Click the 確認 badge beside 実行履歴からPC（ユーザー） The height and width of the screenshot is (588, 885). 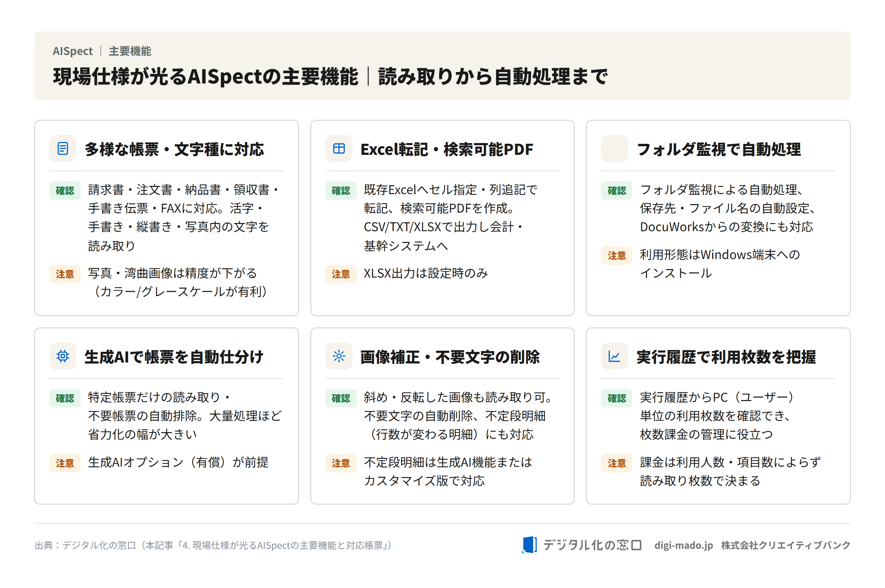pyautogui.click(x=617, y=398)
